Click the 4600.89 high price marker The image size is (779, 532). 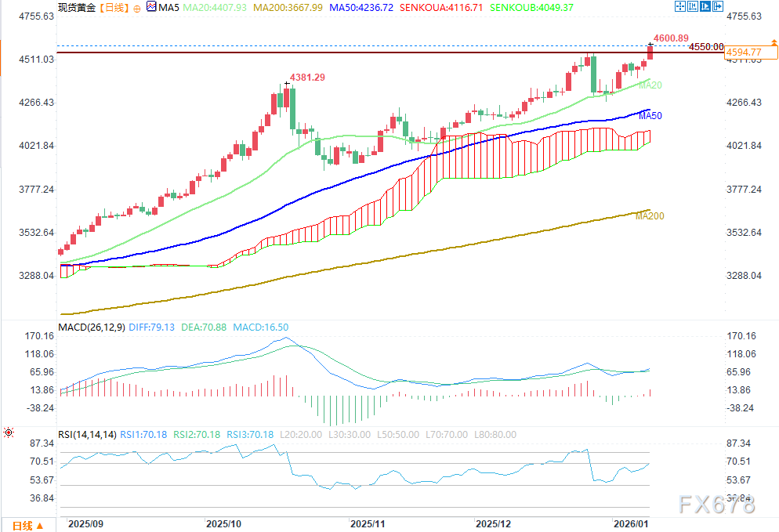click(672, 38)
